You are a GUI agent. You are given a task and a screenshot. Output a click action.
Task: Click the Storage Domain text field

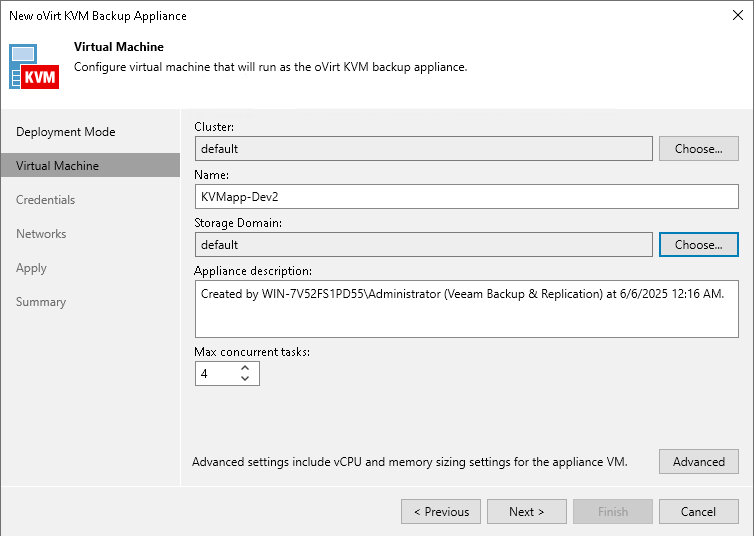(x=423, y=245)
